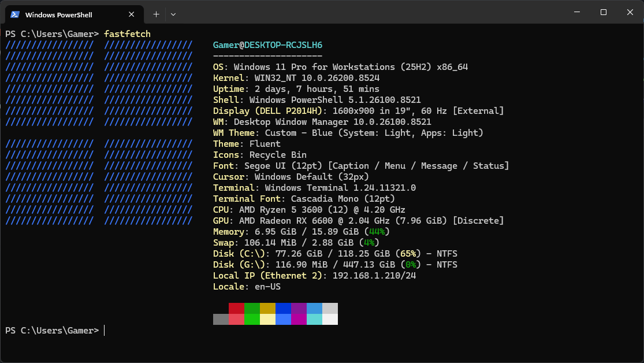Screen dimensions: 644x363
Task: Click the pale yellow color block
Action: [268, 320]
